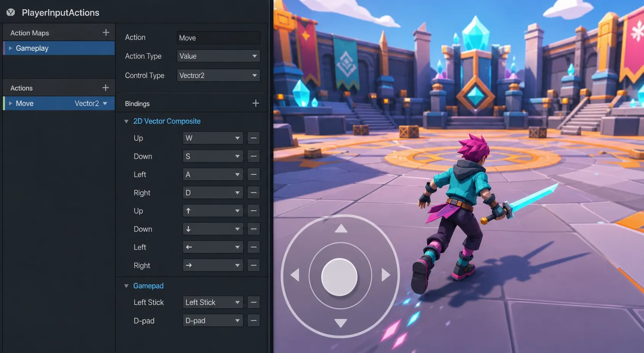Open the S key binding dropdown

(213, 156)
